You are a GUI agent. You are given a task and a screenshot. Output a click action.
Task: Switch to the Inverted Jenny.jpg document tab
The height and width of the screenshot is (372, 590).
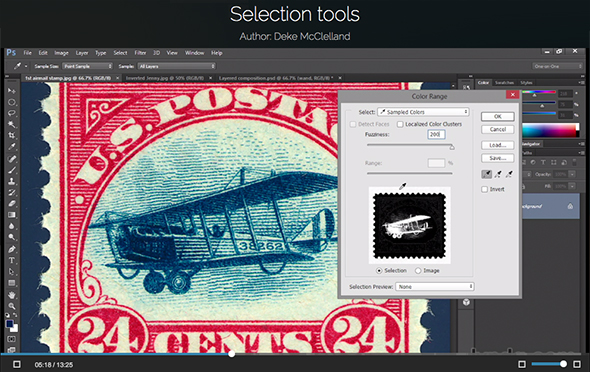tap(164, 78)
